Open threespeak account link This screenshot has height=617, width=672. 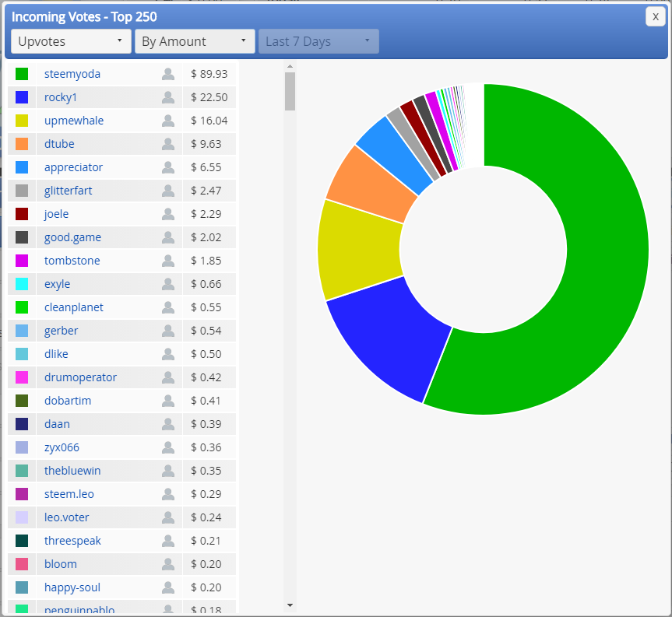coord(73,541)
